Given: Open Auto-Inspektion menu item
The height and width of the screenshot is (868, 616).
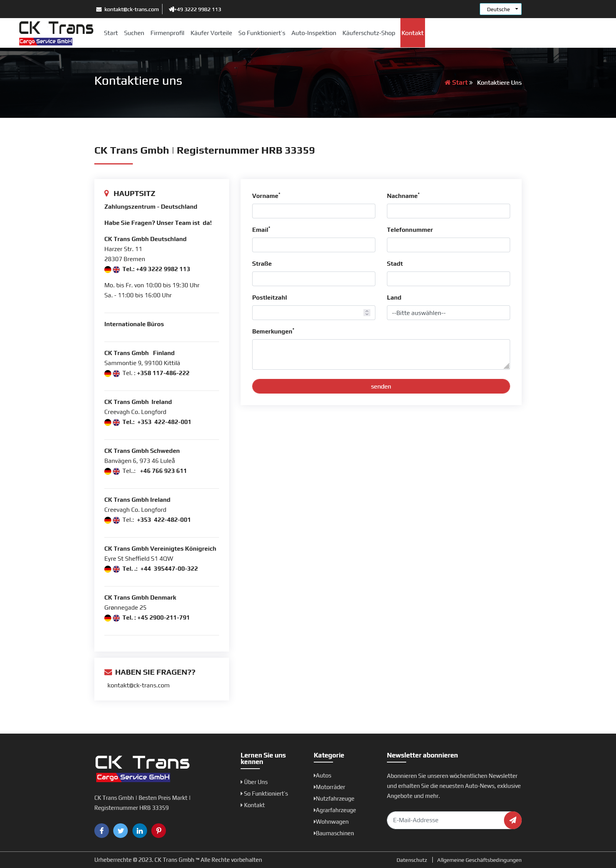Looking at the screenshot, I should 314,33.
